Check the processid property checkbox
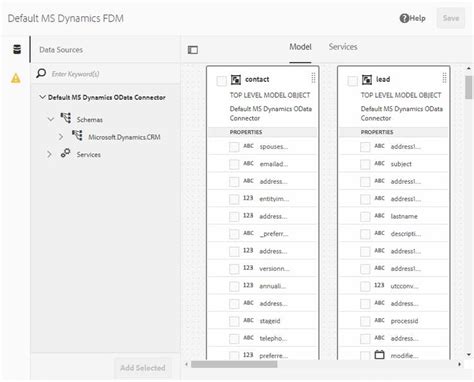474x382 pixels. click(x=365, y=321)
